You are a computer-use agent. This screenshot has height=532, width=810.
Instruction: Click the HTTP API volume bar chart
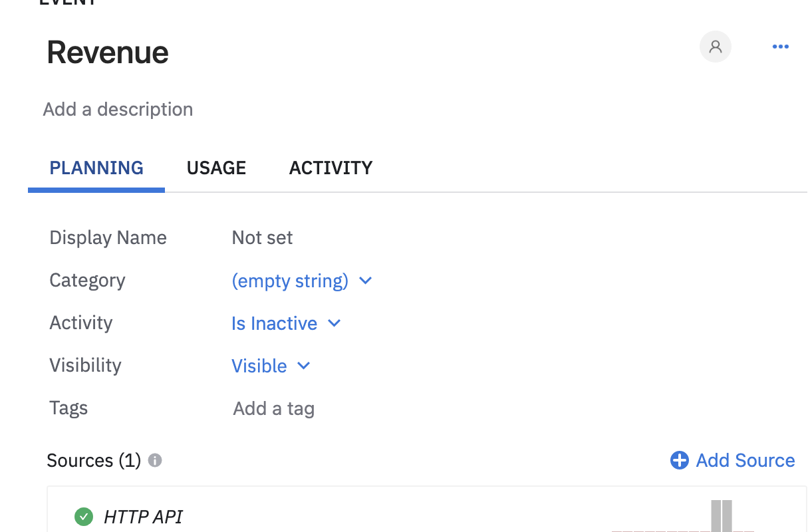[721, 515]
